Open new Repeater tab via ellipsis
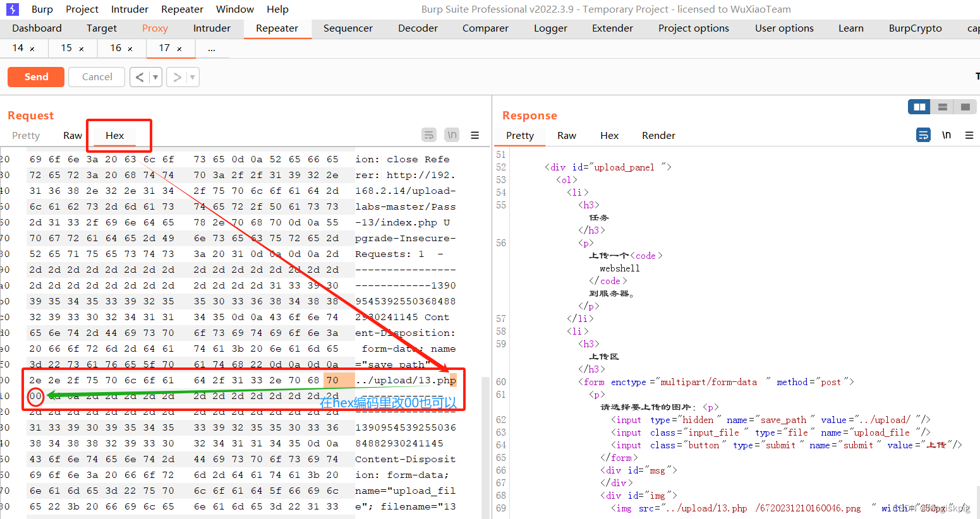The image size is (980, 519). (x=211, y=49)
